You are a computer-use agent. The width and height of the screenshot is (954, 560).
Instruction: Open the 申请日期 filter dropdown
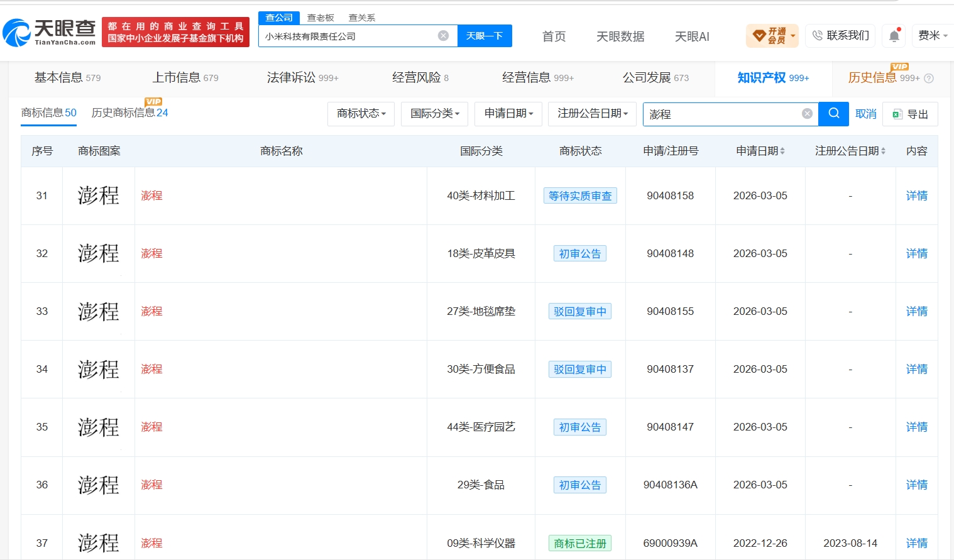coord(508,114)
